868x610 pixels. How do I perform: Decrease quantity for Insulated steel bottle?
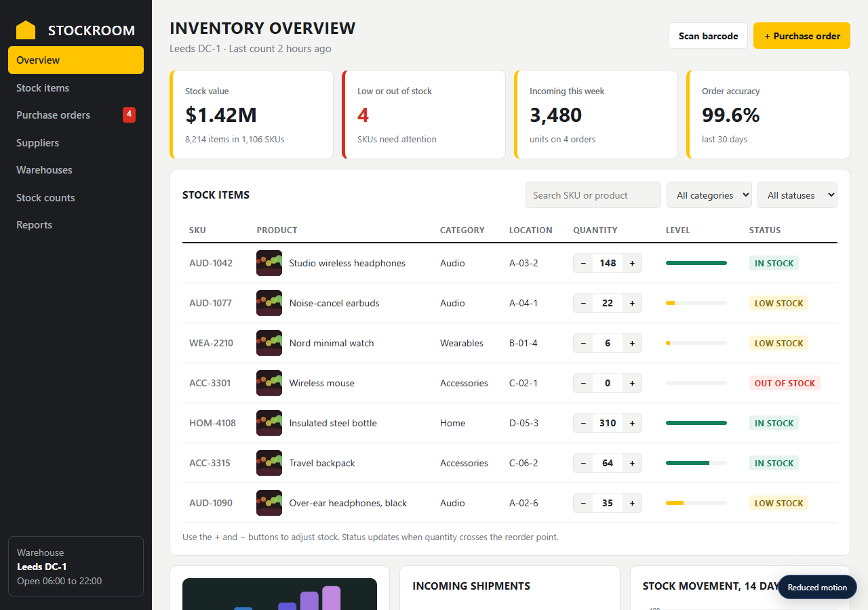[x=583, y=423]
